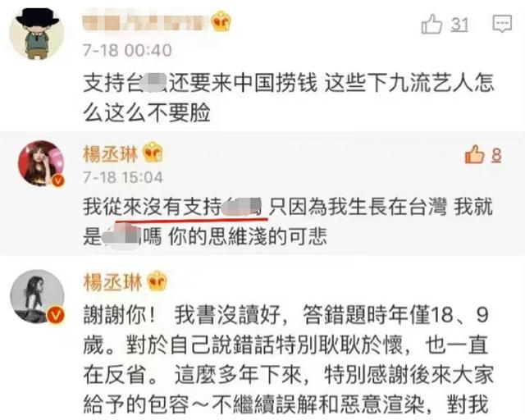525x420 pixels.
Task: Click the crown badge next to 楊丞琳 in the highlighted reply
Action: click(x=153, y=152)
